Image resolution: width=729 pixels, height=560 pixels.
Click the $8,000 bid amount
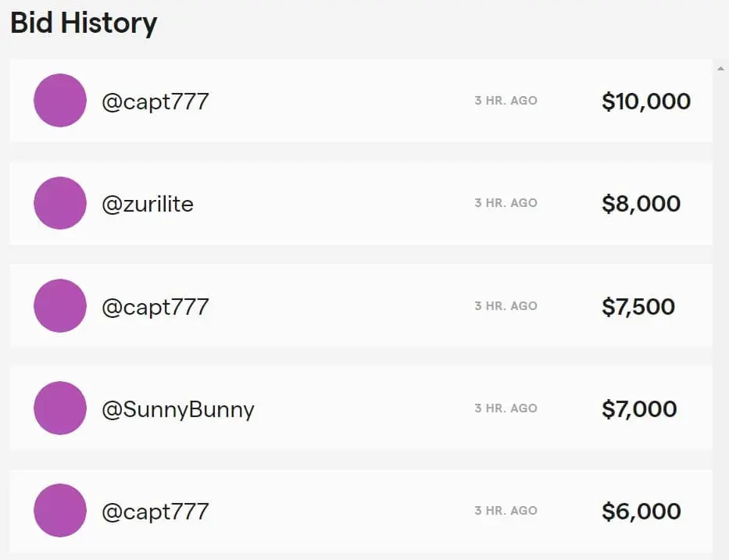641,204
